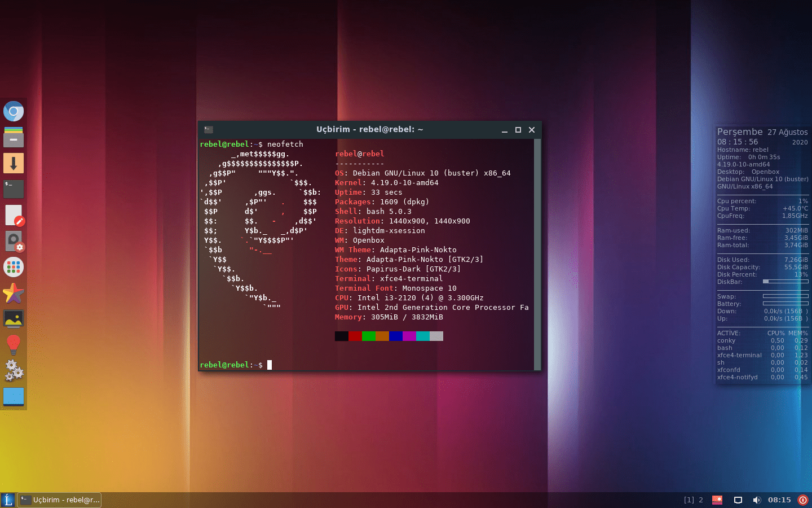Click the 'xfce4-terminal' process row in Conky
This screenshot has height=508, width=812.
pos(762,356)
